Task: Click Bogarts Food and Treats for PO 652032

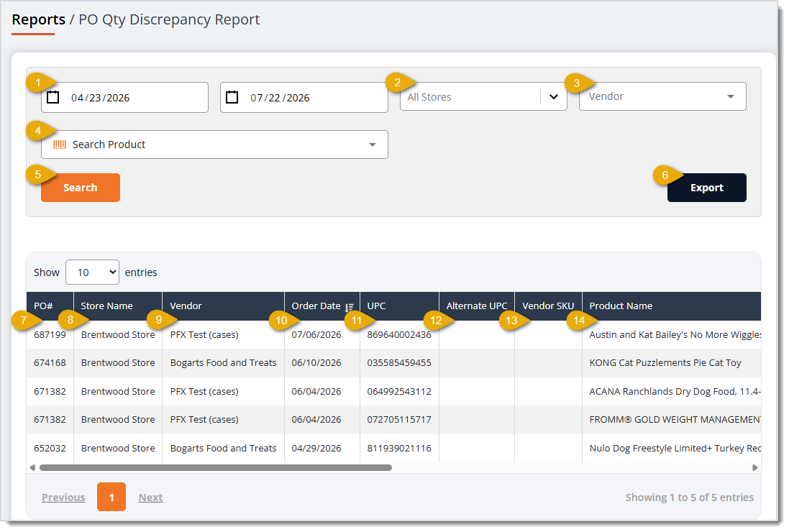Action: click(224, 449)
